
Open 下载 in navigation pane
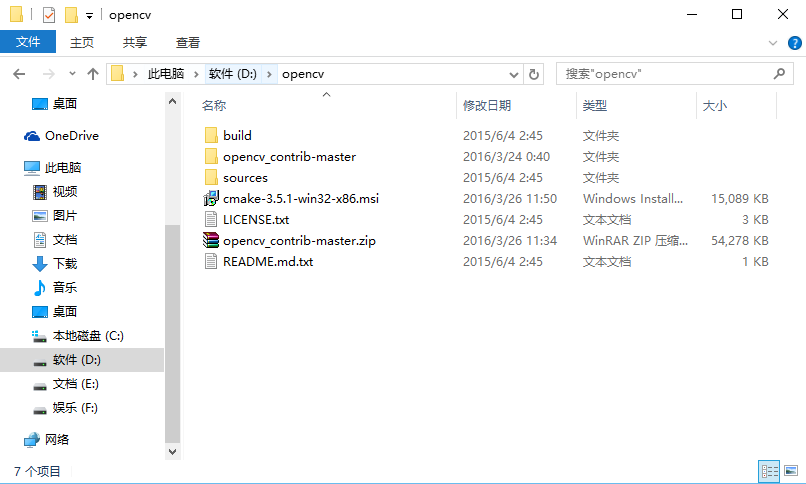pos(65,264)
